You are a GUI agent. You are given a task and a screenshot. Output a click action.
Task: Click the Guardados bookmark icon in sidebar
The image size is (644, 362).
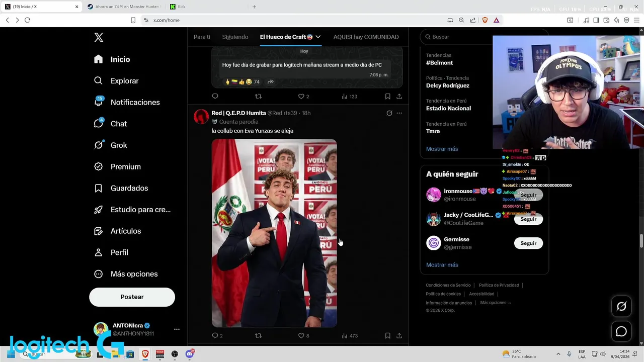(99, 188)
